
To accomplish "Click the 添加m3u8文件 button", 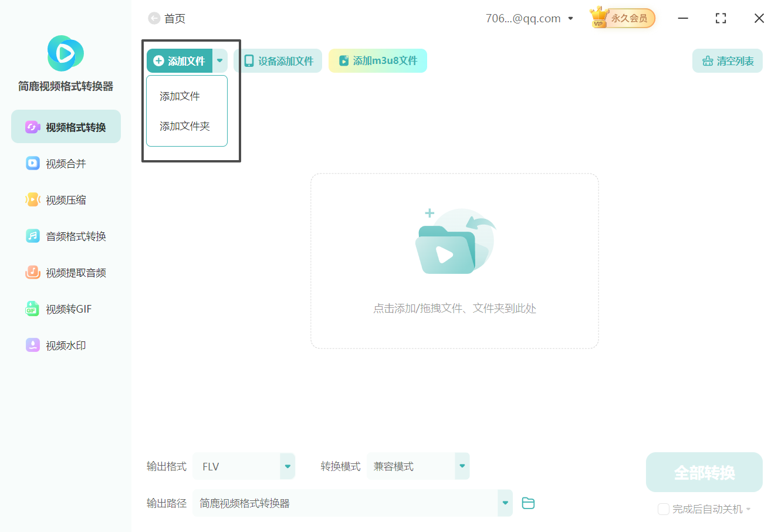I will [x=377, y=60].
